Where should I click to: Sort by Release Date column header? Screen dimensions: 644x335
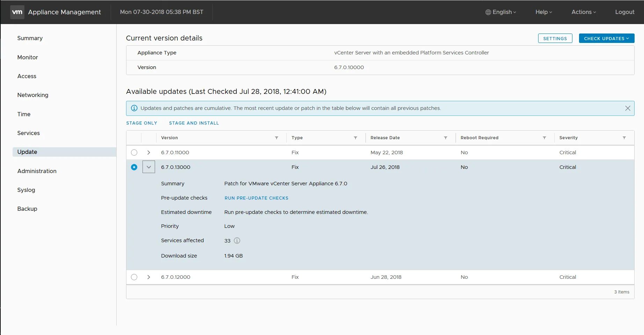385,138
